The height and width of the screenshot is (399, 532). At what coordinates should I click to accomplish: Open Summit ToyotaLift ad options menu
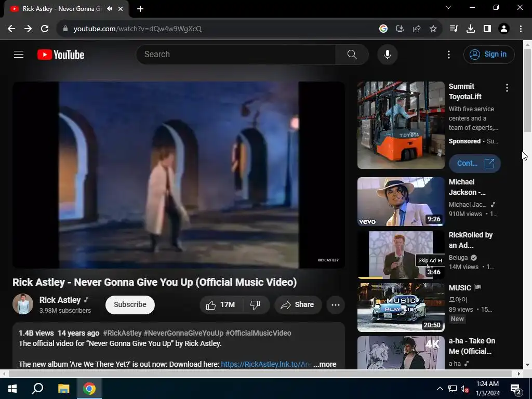point(507,88)
